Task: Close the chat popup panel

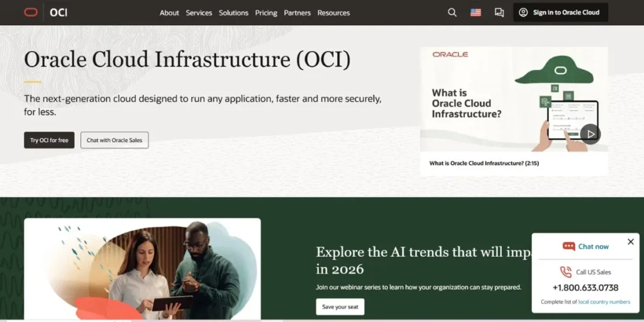Action: tap(630, 242)
